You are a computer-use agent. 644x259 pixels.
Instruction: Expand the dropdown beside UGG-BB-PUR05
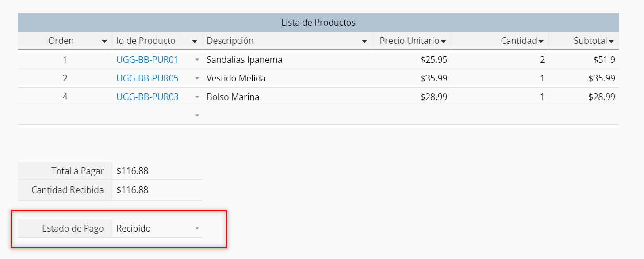(197, 78)
